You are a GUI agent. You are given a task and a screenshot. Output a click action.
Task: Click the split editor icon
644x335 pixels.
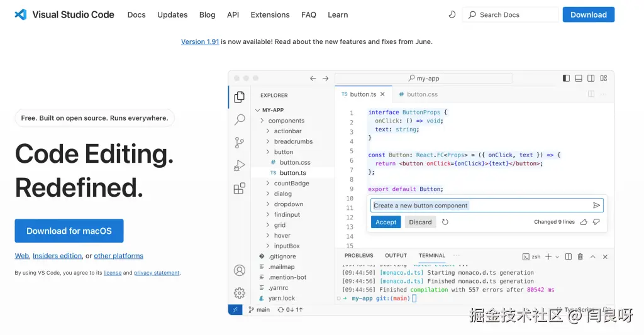[591, 94]
